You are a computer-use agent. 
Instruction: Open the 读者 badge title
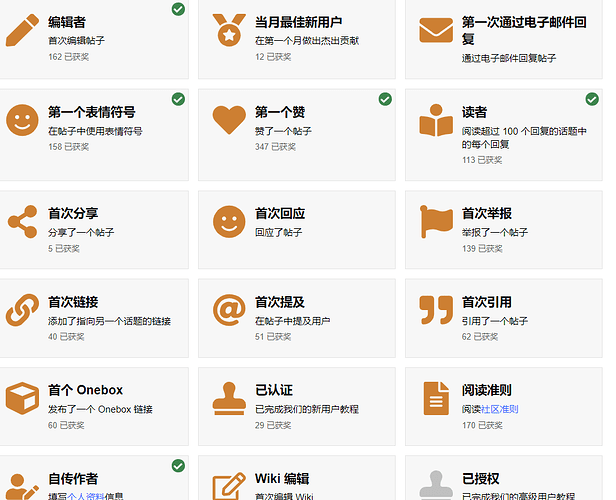point(474,112)
